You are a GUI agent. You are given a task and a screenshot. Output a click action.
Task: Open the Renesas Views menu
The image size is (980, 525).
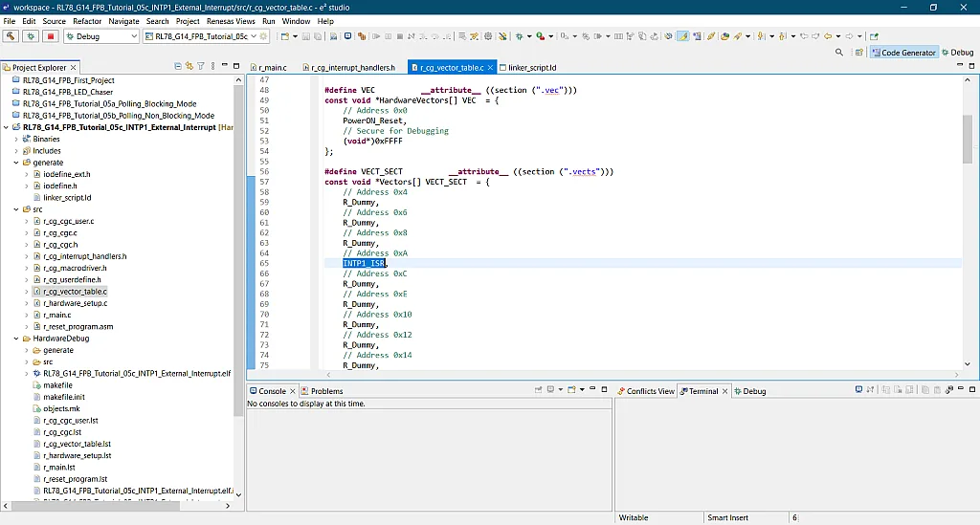click(x=230, y=21)
